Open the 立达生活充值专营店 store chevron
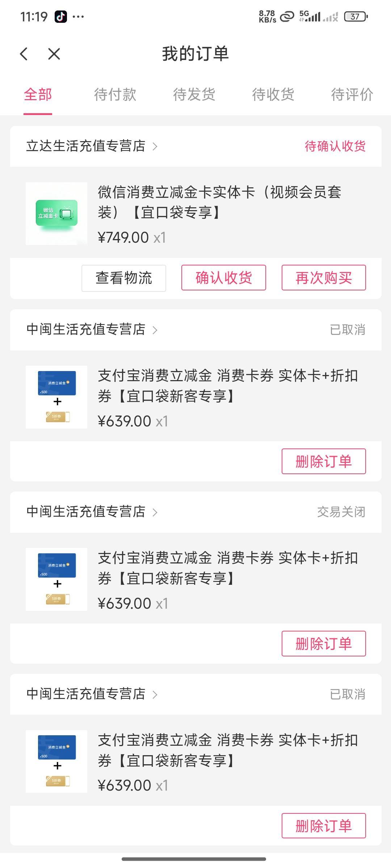 (155, 146)
